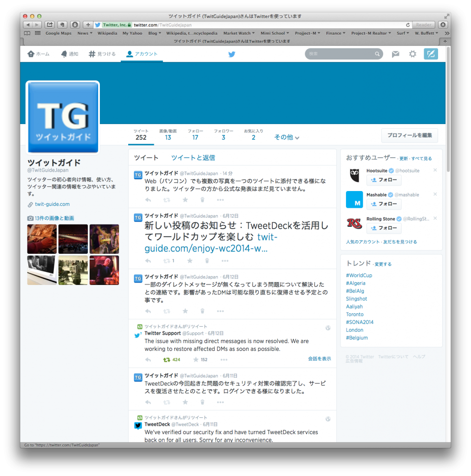Dismiss Mashable suggestion with X

point(435,194)
